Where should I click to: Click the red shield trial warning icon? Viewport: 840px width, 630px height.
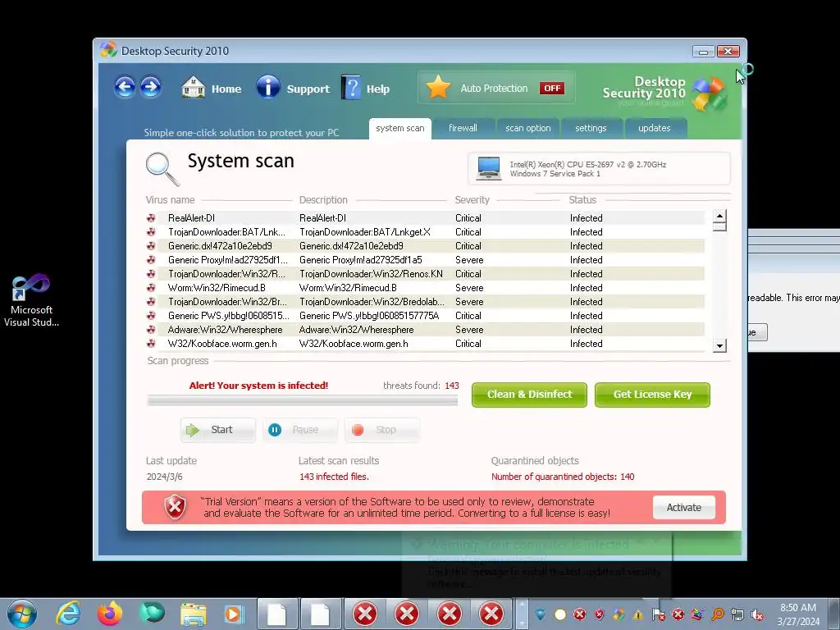175,507
